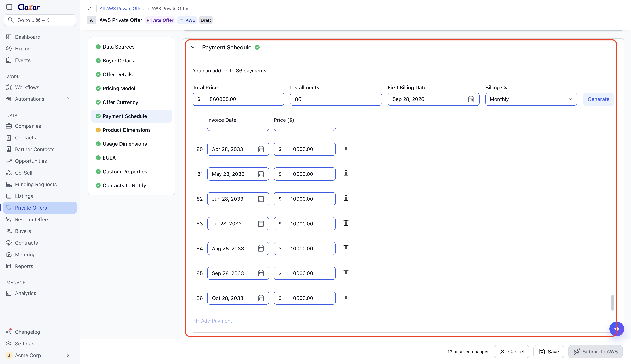Navigate to Workflows

click(40, 87)
